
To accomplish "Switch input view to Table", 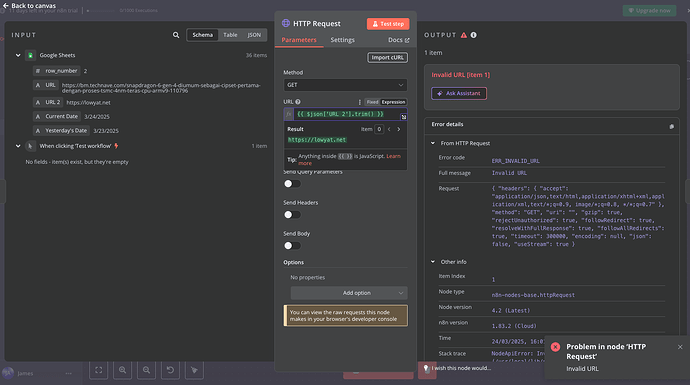I will pos(230,35).
